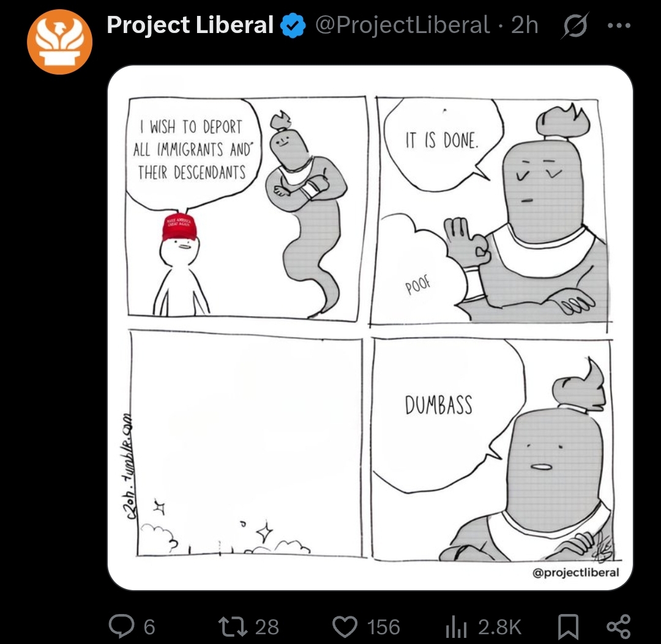Viewport: 661px width, 644px height.
Task: Repost the tweet using the retweet icon
Action: 233,626
